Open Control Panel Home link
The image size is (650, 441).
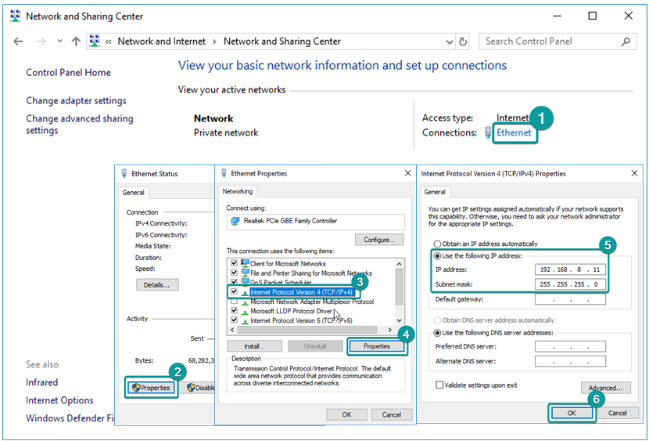click(x=68, y=73)
